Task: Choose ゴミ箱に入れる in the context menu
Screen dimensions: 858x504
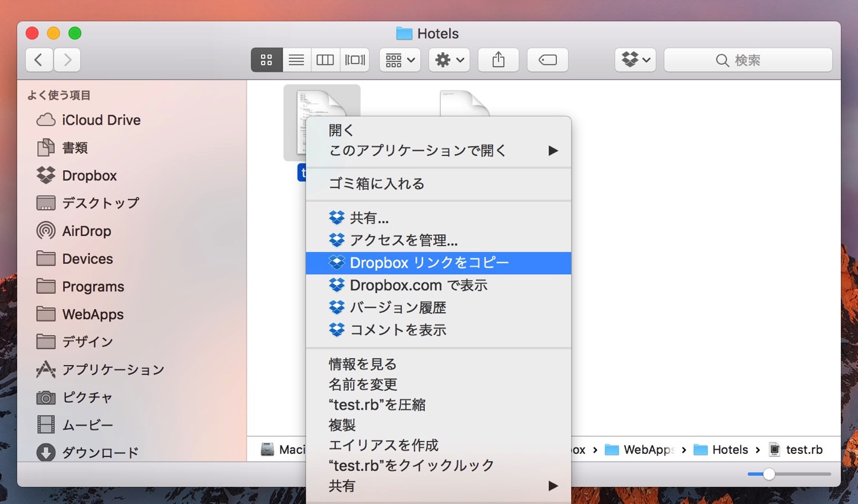Action: 438,184
